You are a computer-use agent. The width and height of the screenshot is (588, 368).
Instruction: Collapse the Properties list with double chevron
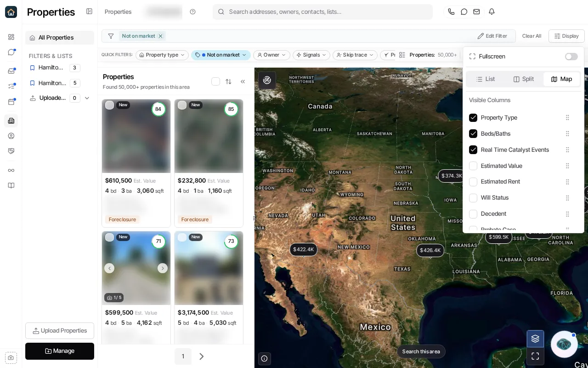243,81
